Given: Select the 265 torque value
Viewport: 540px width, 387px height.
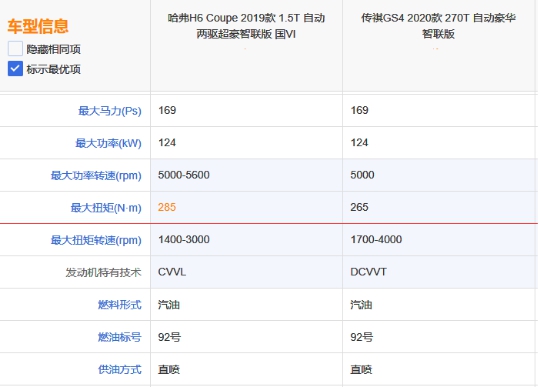Looking at the screenshot, I should (359, 207).
